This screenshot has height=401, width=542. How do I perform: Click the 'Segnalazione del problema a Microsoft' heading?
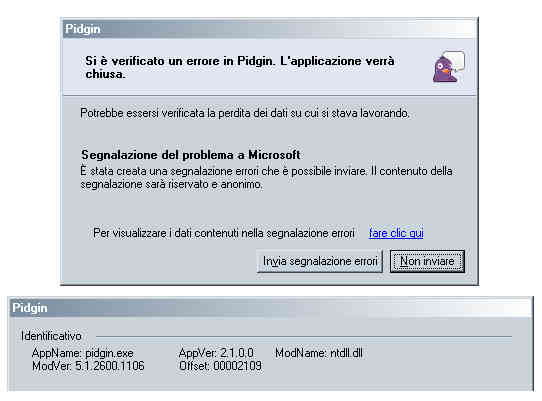click(191, 155)
